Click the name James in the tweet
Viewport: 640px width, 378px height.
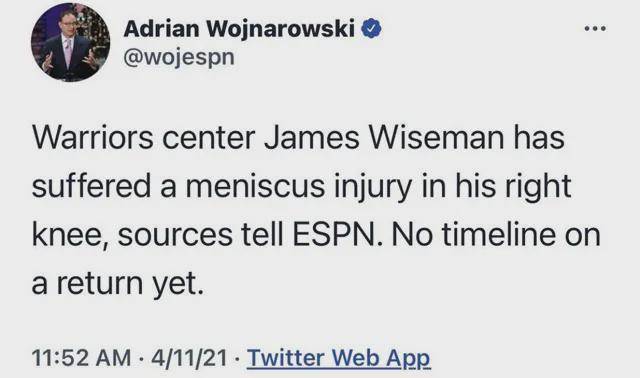point(312,138)
